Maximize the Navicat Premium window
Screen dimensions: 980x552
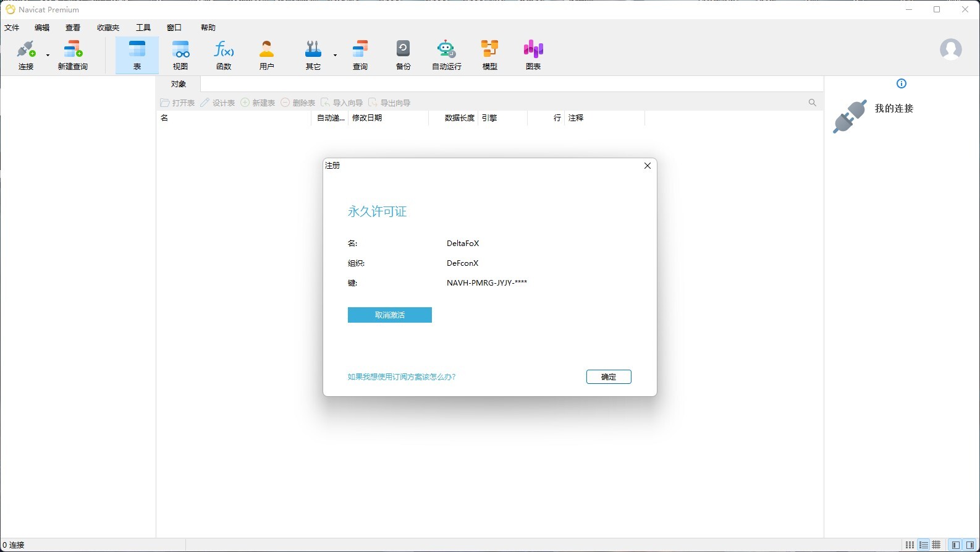tap(937, 9)
